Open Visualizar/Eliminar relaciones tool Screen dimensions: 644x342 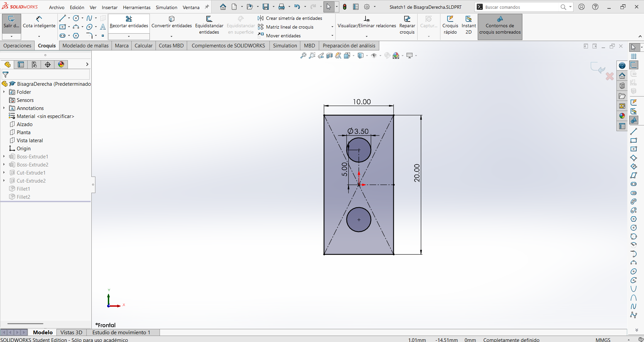(367, 22)
